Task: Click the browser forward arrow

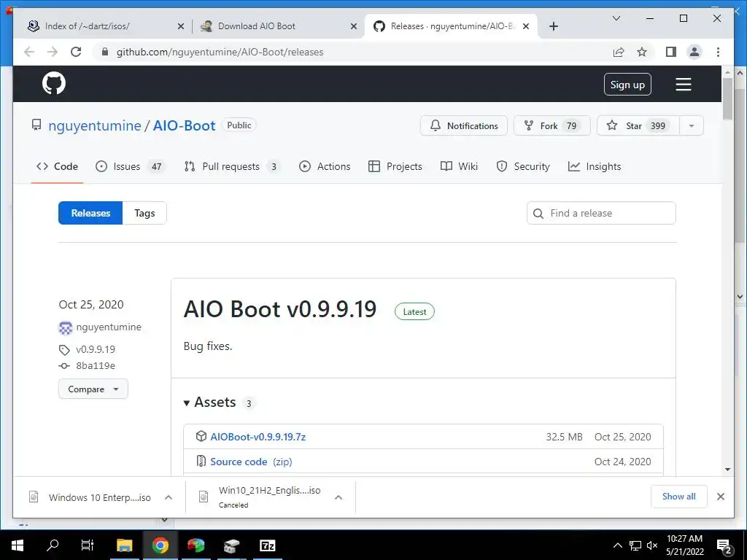Action: (x=53, y=52)
